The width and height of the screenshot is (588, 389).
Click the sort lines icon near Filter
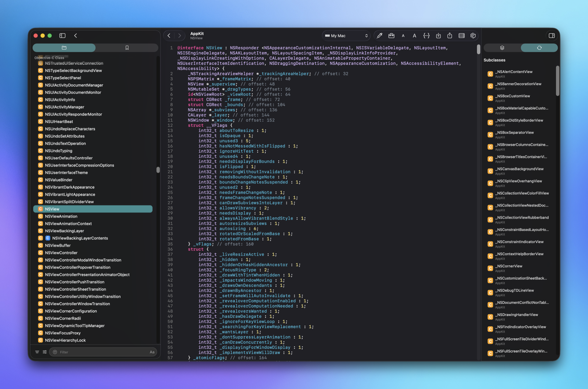[37, 352]
